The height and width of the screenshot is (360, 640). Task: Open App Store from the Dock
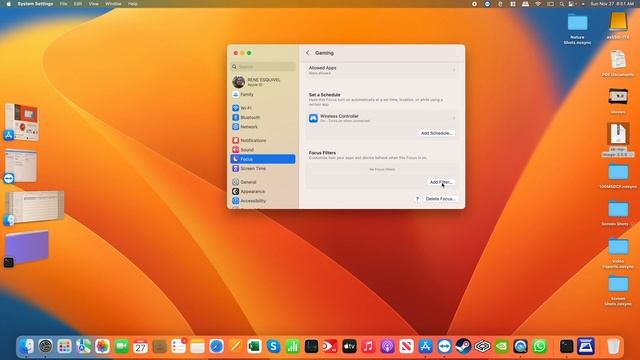point(425,346)
